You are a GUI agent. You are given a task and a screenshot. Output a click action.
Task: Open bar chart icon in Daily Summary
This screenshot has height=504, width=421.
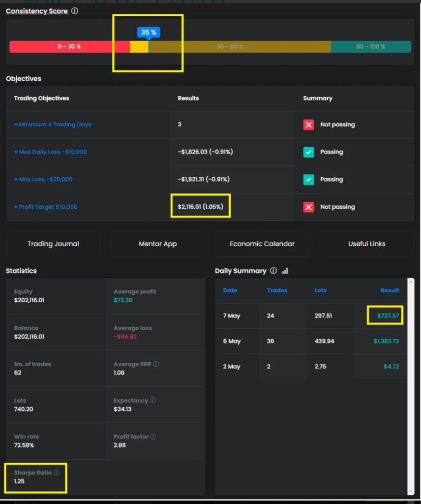285,271
